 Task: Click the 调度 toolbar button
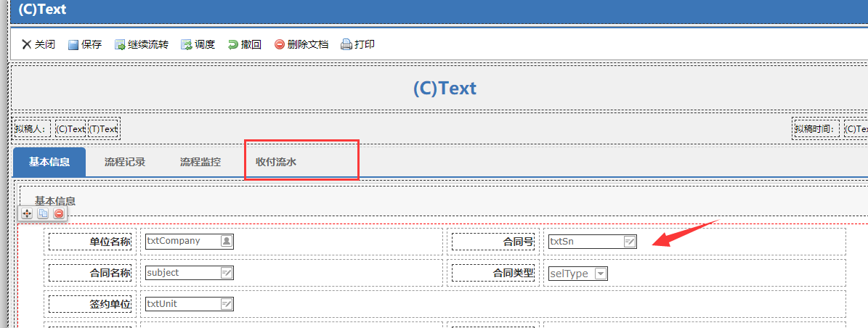(x=198, y=45)
